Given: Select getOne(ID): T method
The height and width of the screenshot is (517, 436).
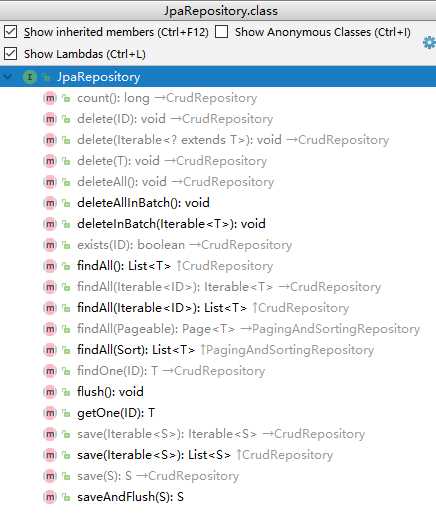Looking at the screenshot, I should click(x=116, y=413).
